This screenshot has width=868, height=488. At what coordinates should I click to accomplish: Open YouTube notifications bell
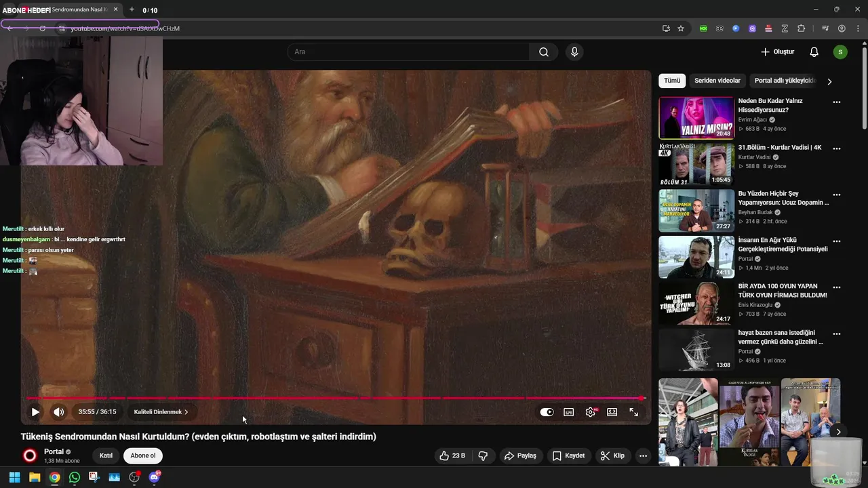point(814,52)
